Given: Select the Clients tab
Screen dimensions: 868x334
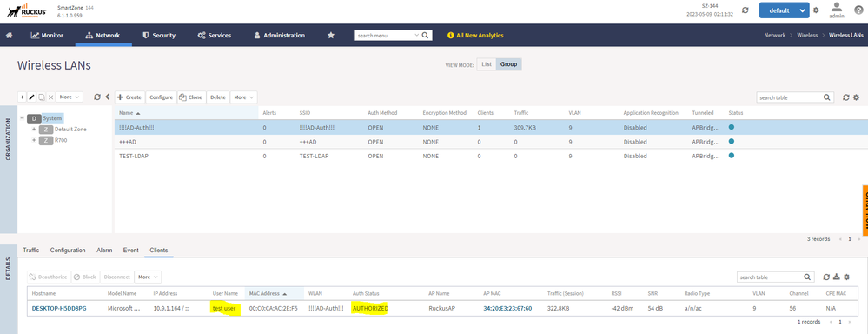Looking at the screenshot, I should [159, 250].
